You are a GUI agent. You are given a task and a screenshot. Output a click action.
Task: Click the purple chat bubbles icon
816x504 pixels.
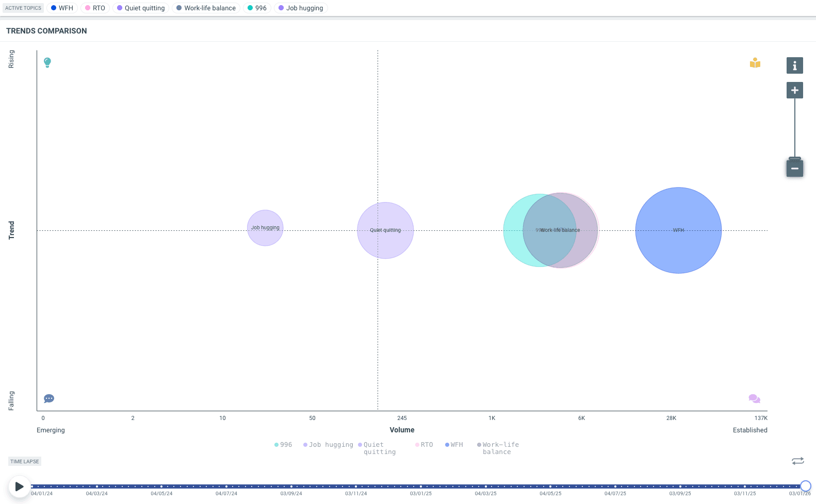754,398
